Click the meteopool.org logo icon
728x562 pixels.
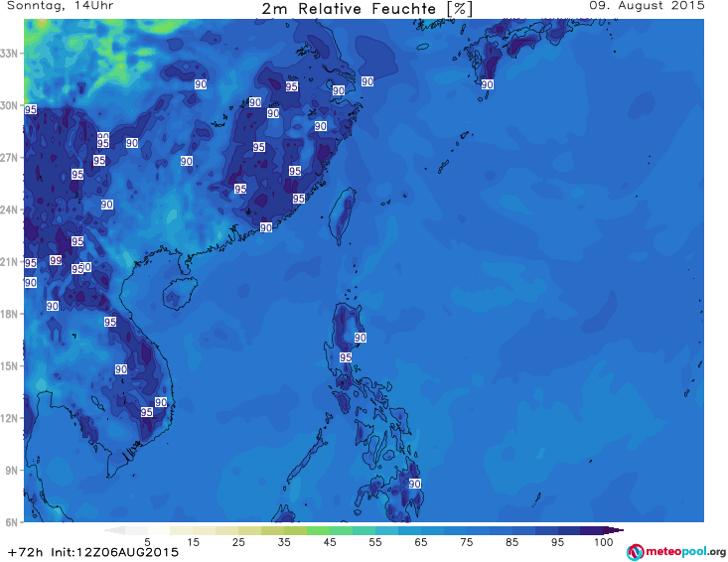(636, 552)
